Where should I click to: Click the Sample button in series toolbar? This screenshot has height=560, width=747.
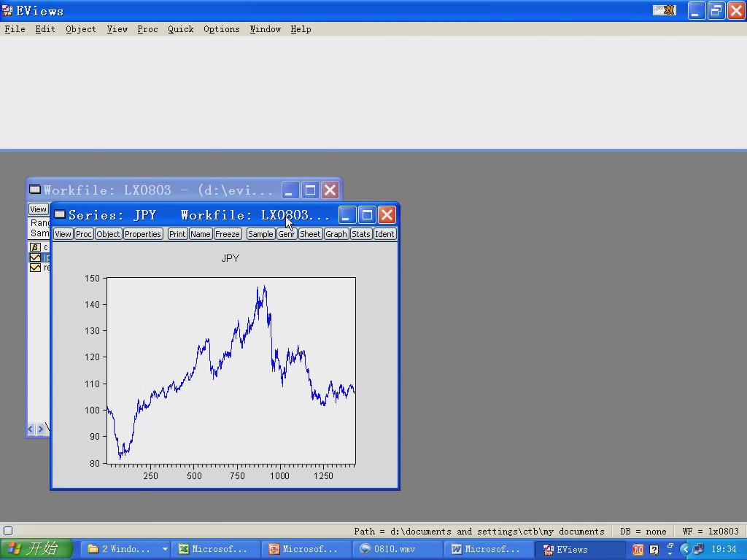(260, 234)
